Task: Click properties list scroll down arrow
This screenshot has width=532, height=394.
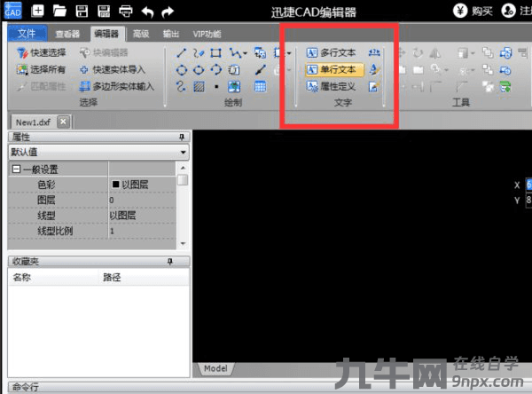Action: [x=183, y=243]
